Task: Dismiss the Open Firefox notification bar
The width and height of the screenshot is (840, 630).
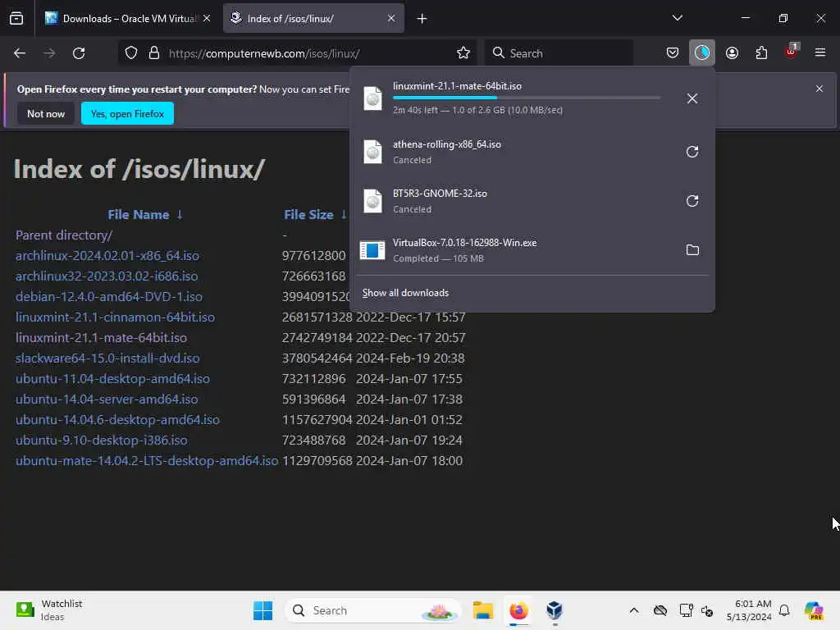Action: click(x=819, y=89)
